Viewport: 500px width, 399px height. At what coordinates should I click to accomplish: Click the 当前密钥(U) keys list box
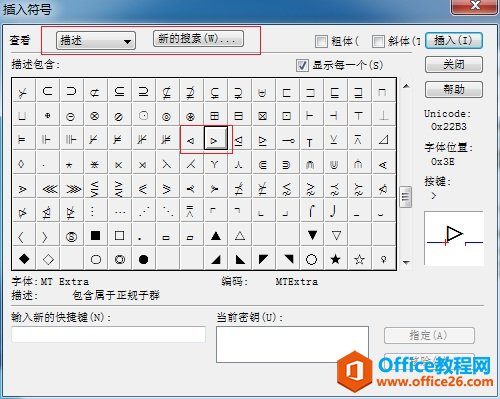(292, 344)
